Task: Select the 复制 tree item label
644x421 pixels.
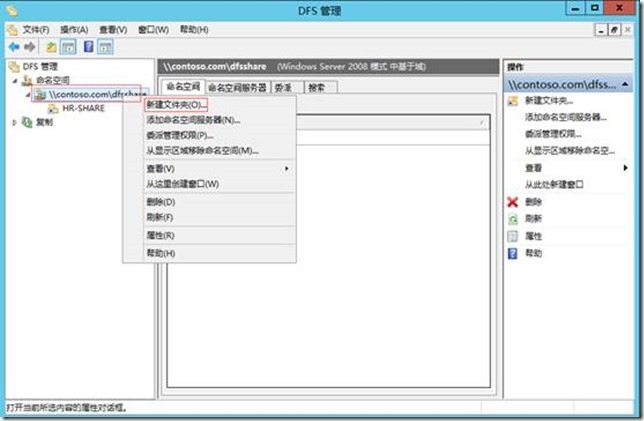Action: click(44, 122)
